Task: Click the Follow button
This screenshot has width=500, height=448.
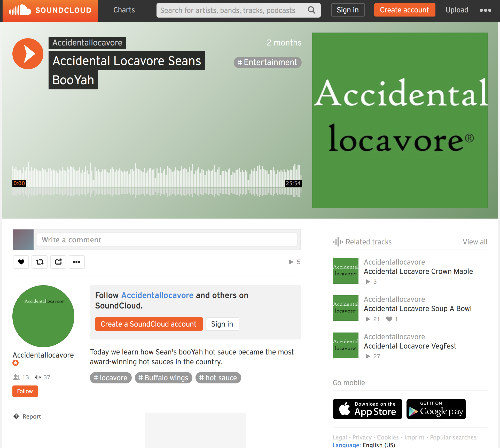Action: (x=25, y=391)
